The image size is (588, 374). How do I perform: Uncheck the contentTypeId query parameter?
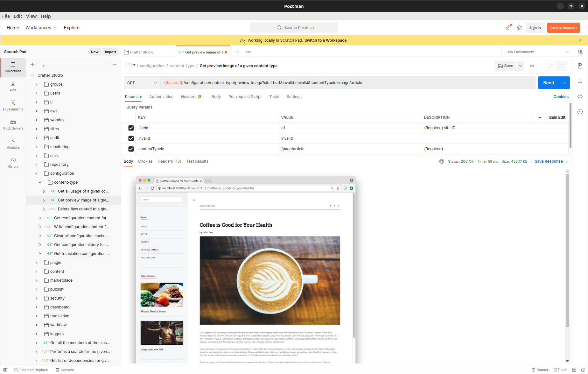[x=131, y=149]
